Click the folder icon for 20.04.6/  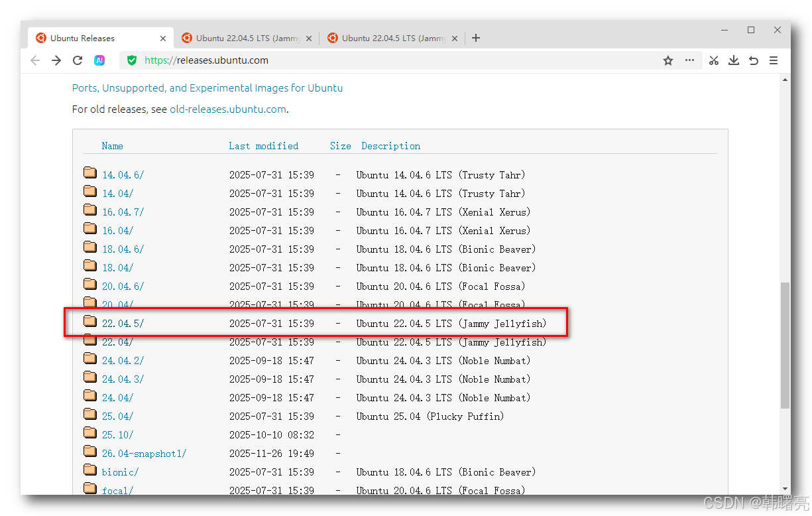click(90, 285)
